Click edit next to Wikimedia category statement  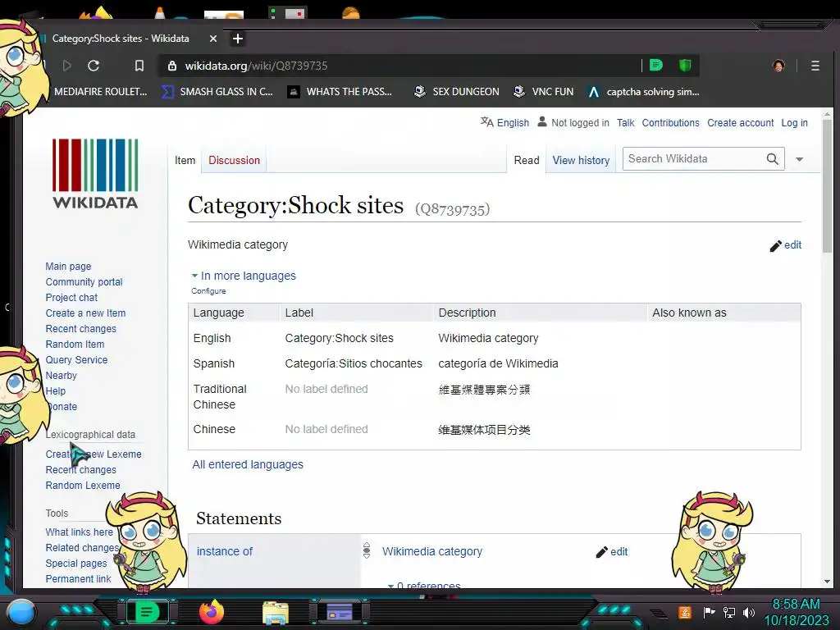coord(619,552)
